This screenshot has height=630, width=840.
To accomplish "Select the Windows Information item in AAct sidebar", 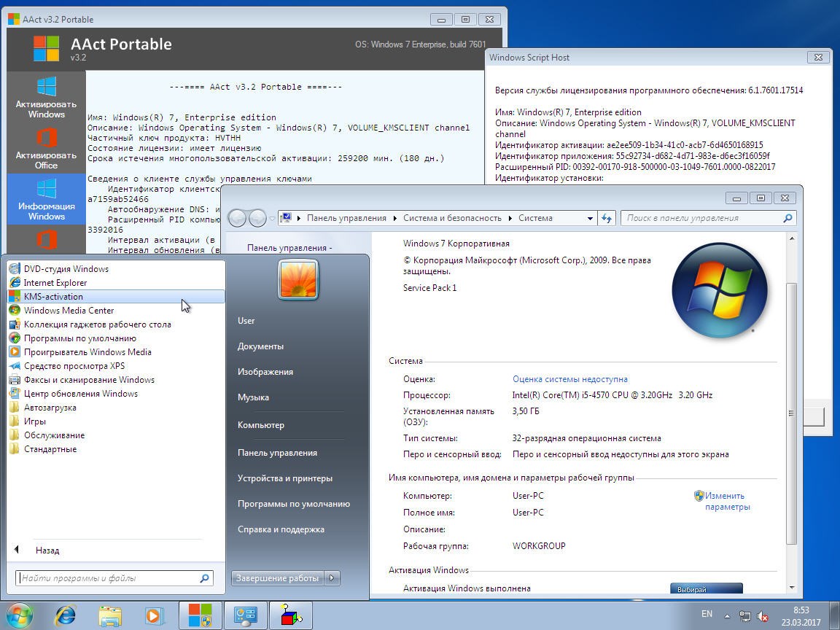I will (x=46, y=199).
